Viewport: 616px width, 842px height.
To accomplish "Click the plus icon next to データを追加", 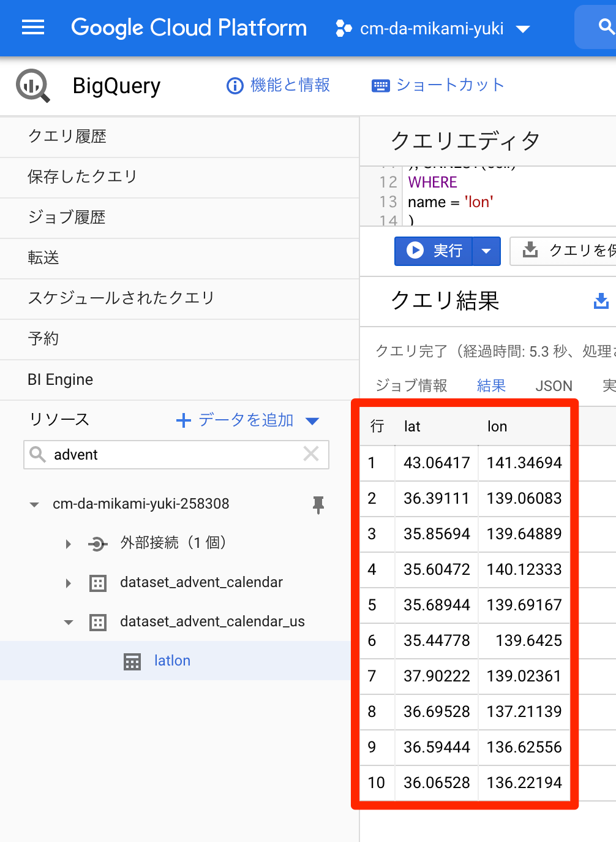I will pos(183,420).
